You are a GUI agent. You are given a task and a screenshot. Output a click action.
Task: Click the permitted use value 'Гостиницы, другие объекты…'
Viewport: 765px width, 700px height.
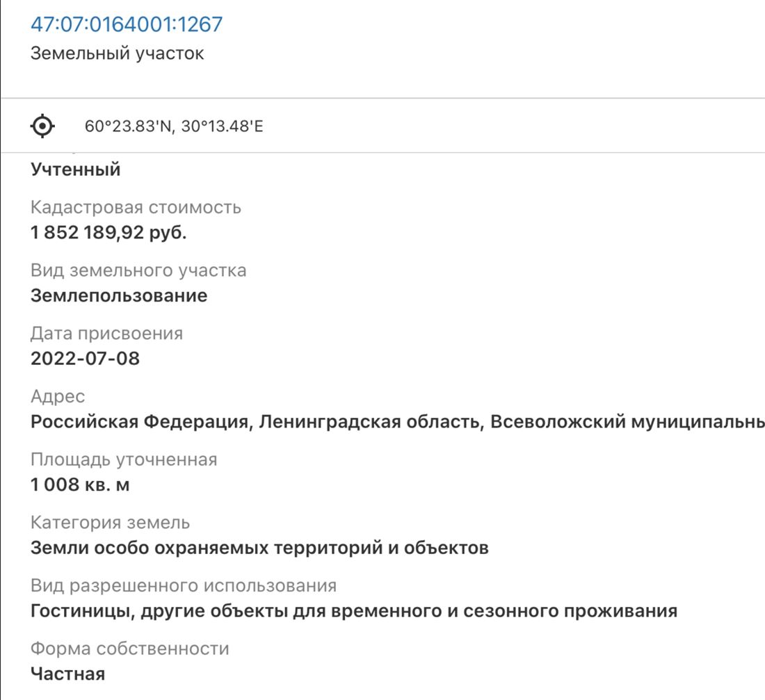pyautogui.click(x=354, y=612)
